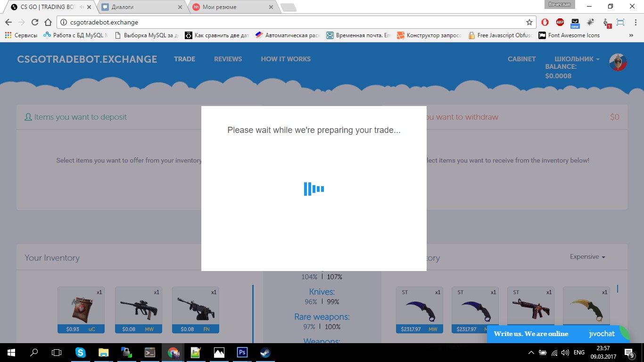Go to the browser home page
The height and width of the screenshot is (362, 644).
tap(48, 22)
